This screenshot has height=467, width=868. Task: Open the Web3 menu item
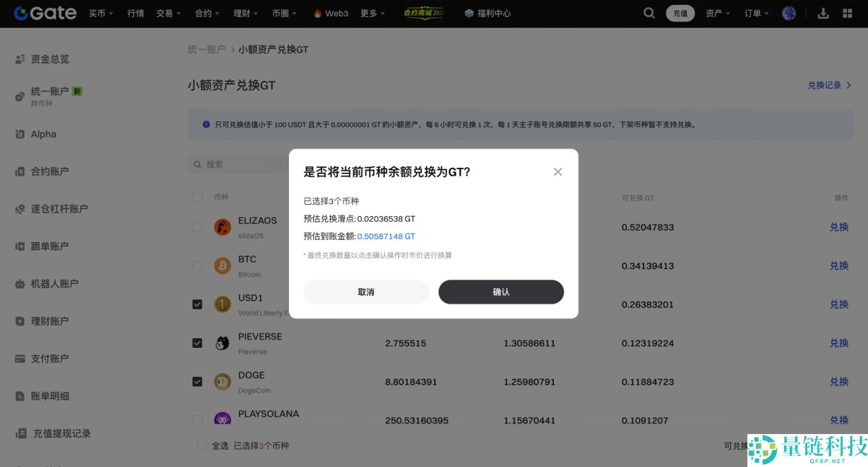(331, 13)
